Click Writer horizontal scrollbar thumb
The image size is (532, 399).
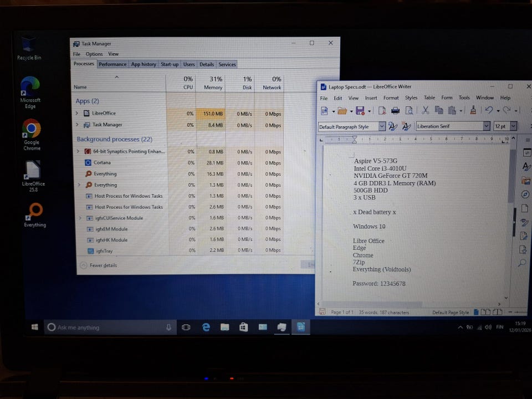tap(373, 304)
